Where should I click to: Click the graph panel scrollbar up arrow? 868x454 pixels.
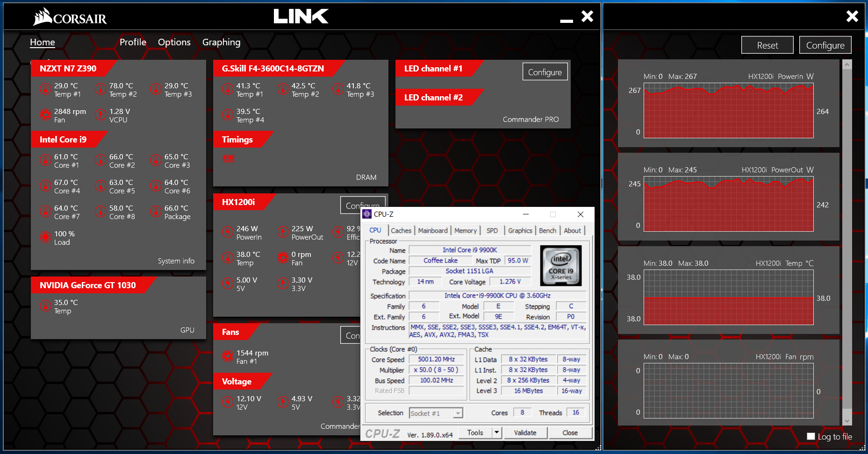click(847, 64)
